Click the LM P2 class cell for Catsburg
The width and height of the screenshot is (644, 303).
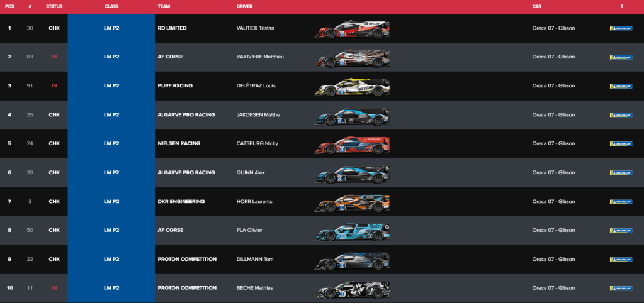point(111,144)
